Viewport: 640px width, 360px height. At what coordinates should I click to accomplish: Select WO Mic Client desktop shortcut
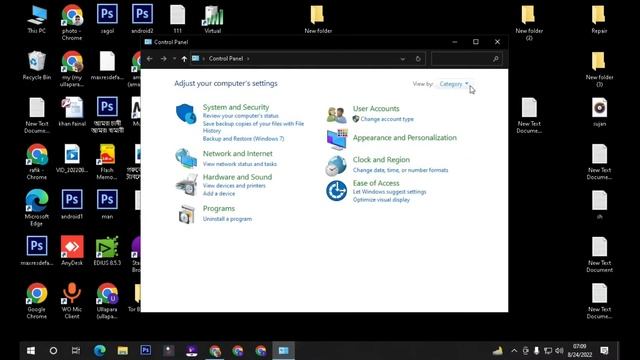(72, 300)
